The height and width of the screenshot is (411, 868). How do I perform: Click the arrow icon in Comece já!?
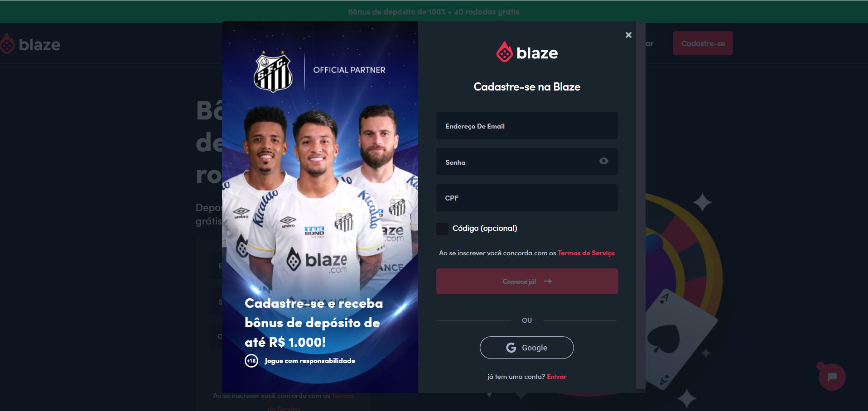[x=548, y=281]
